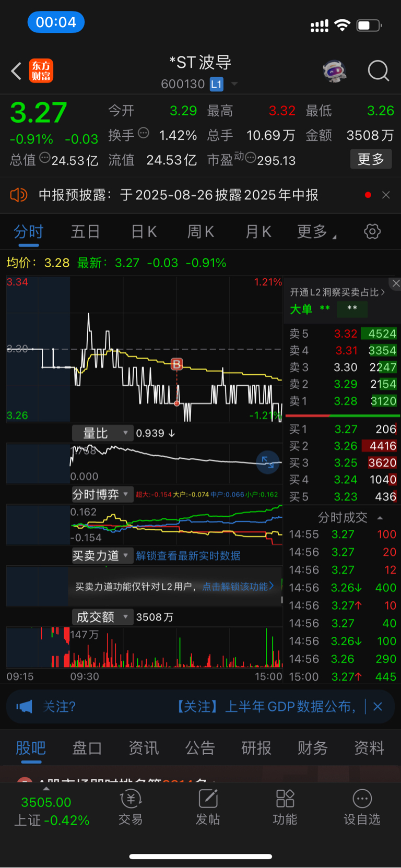Select 卖5 row at 3.32
This screenshot has width=401, height=868.
343,334
